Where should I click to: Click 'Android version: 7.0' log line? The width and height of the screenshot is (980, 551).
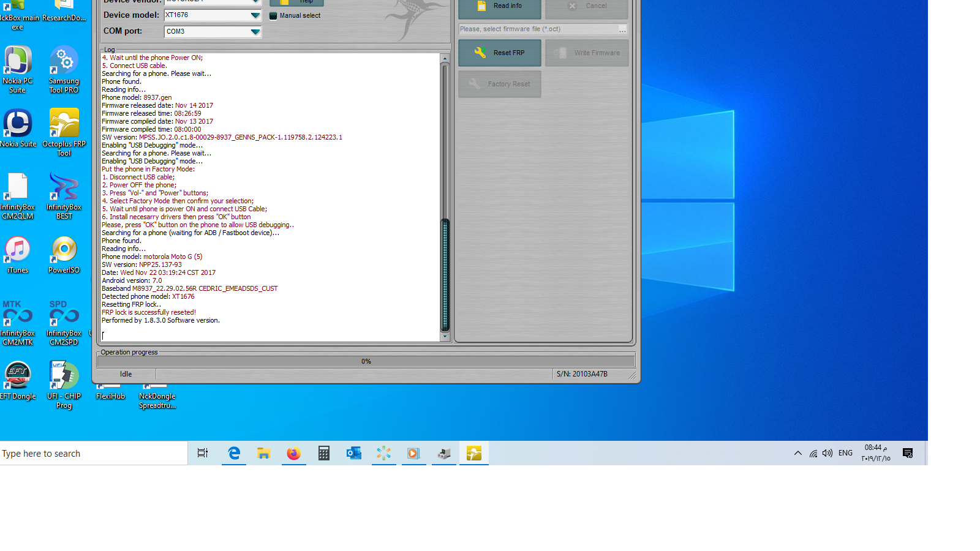tap(132, 280)
